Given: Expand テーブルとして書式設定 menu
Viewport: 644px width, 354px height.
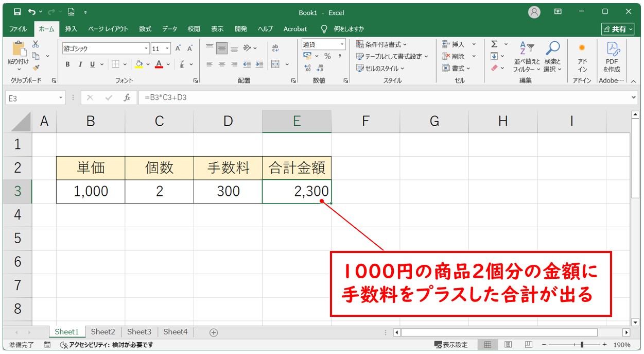Looking at the screenshot, I should [393, 56].
